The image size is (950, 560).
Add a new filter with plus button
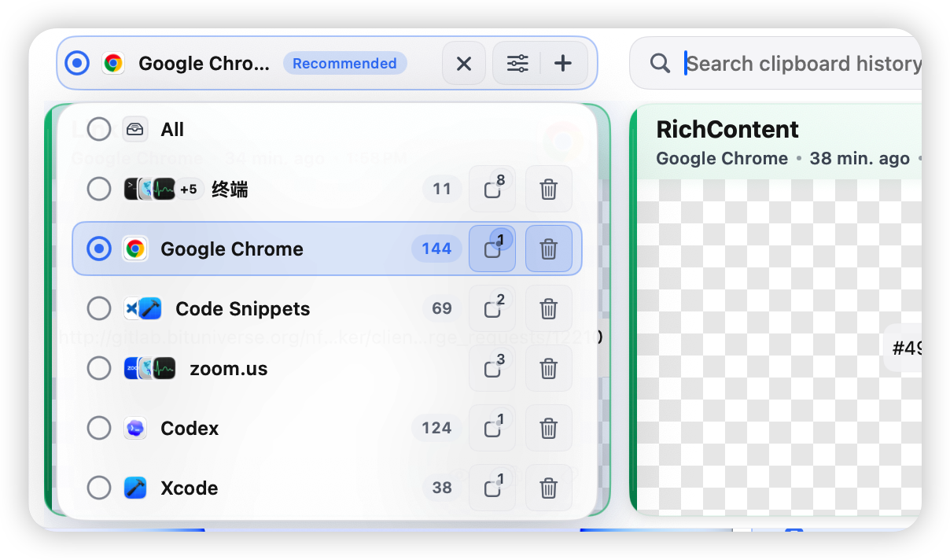(563, 63)
